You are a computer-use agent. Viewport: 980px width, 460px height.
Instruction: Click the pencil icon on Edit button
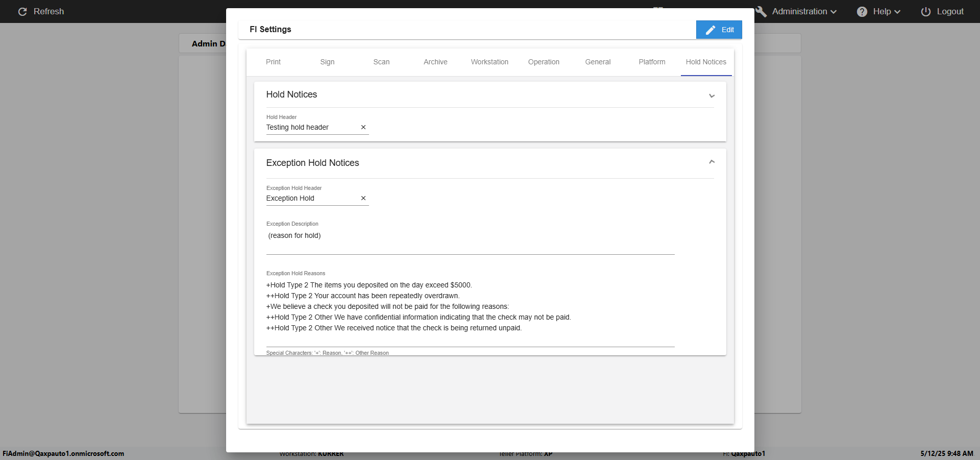[710, 30]
